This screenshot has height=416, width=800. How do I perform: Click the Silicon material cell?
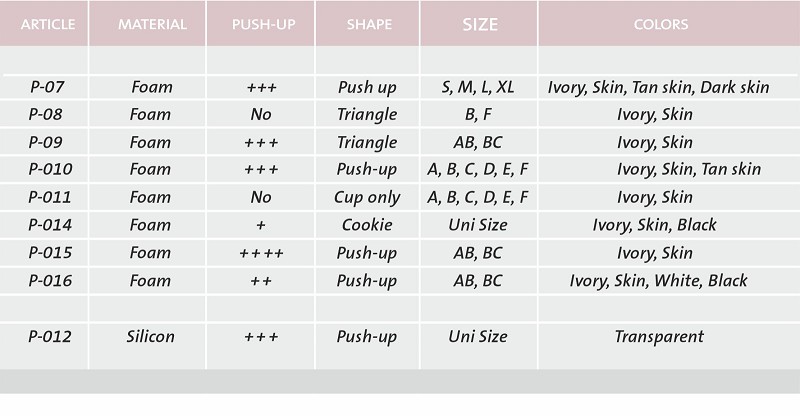coord(152,336)
